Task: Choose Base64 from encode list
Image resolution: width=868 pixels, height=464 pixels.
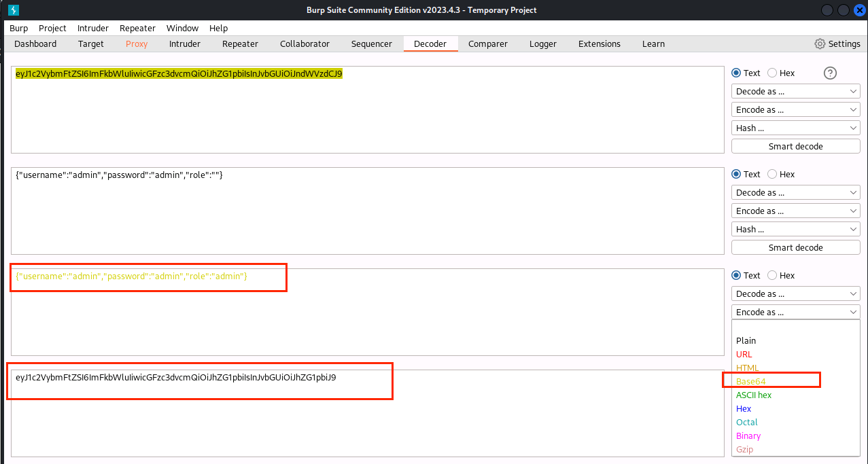Action: [x=796, y=381]
